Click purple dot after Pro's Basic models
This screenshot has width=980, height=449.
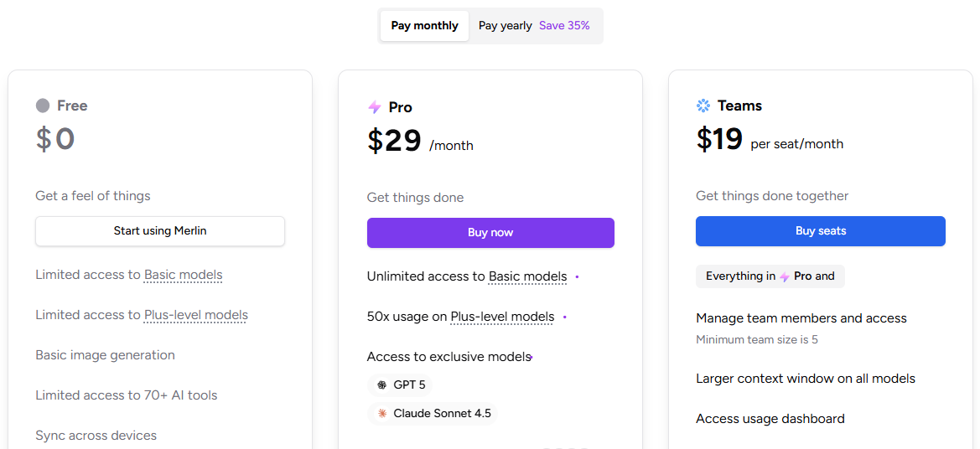click(x=577, y=276)
